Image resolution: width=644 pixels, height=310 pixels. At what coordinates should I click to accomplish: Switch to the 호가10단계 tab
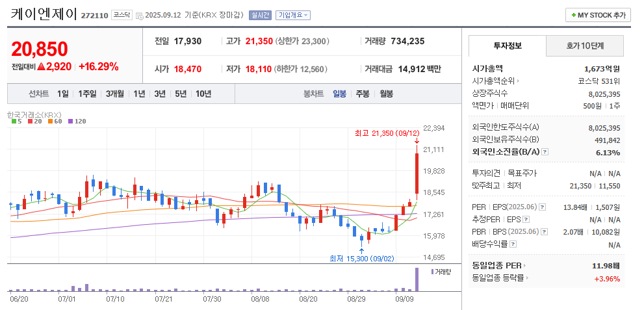point(585,45)
